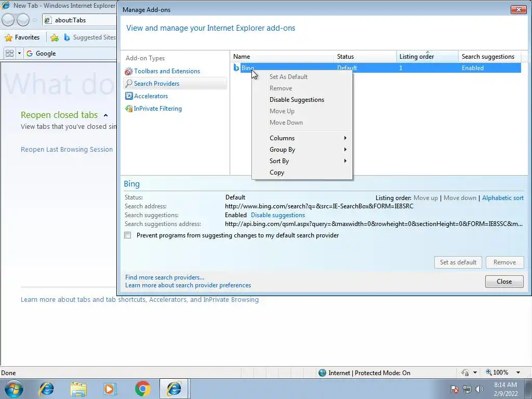Click the Internet zone globe in status bar
The height and width of the screenshot is (399, 532).
[x=322, y=373]
